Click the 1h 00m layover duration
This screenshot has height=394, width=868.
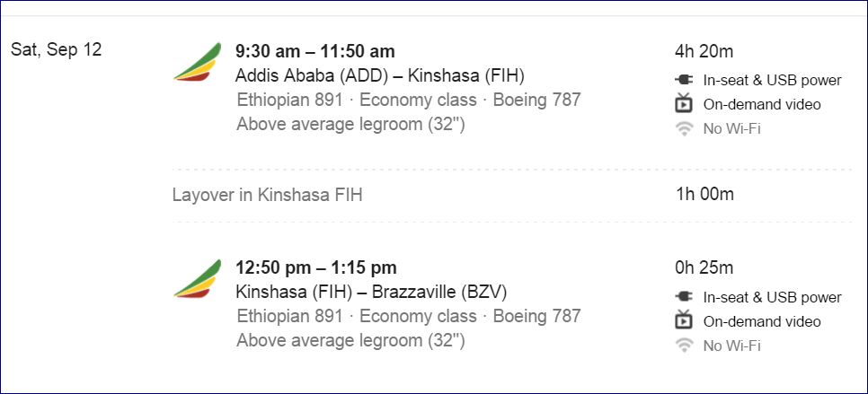pos(704,194)
